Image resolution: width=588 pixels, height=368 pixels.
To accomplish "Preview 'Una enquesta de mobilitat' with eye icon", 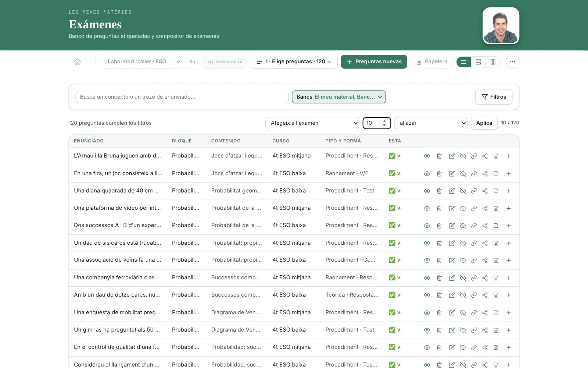I will [x=427, y=313].
